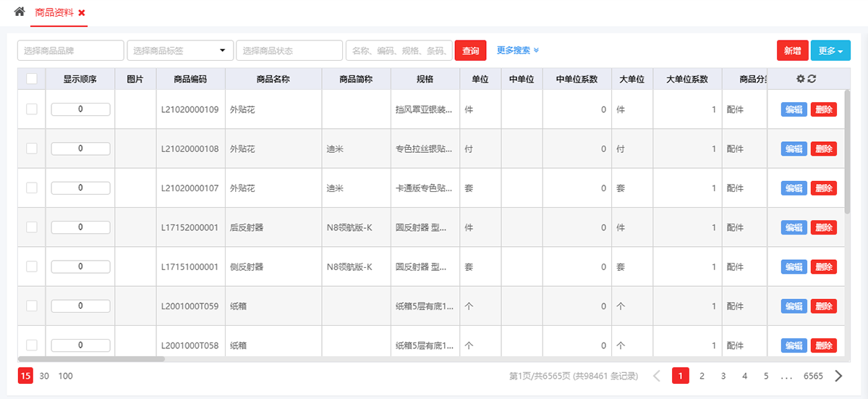Select 15 records per page
This screenshot has width=868, height=399.
pyautogui.click(x=25, y=376)
